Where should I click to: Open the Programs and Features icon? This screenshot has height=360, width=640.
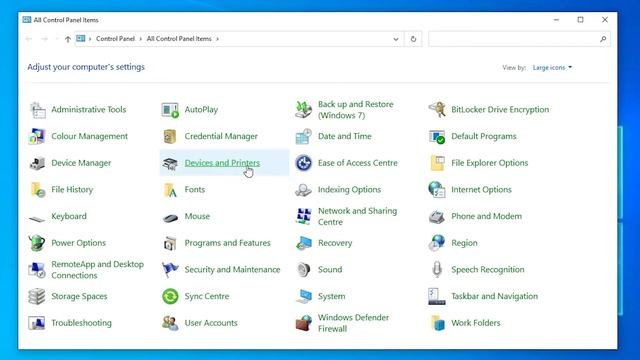pos(170,243)
